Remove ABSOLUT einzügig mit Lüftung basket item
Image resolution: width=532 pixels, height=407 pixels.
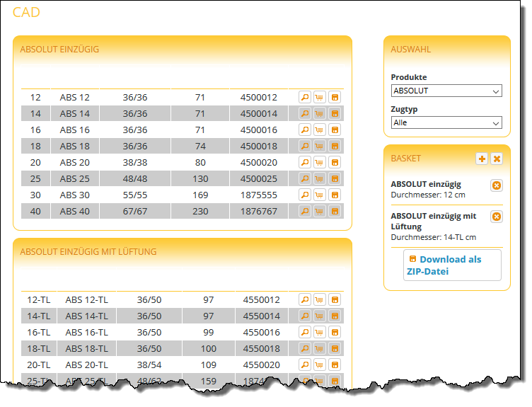tap(497, 217)
